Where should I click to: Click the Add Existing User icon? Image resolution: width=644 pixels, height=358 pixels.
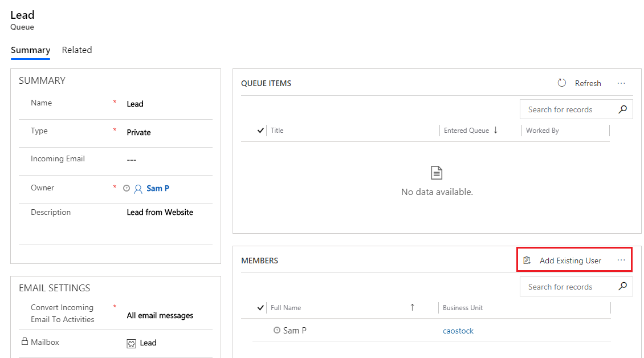tap(527, 260)
